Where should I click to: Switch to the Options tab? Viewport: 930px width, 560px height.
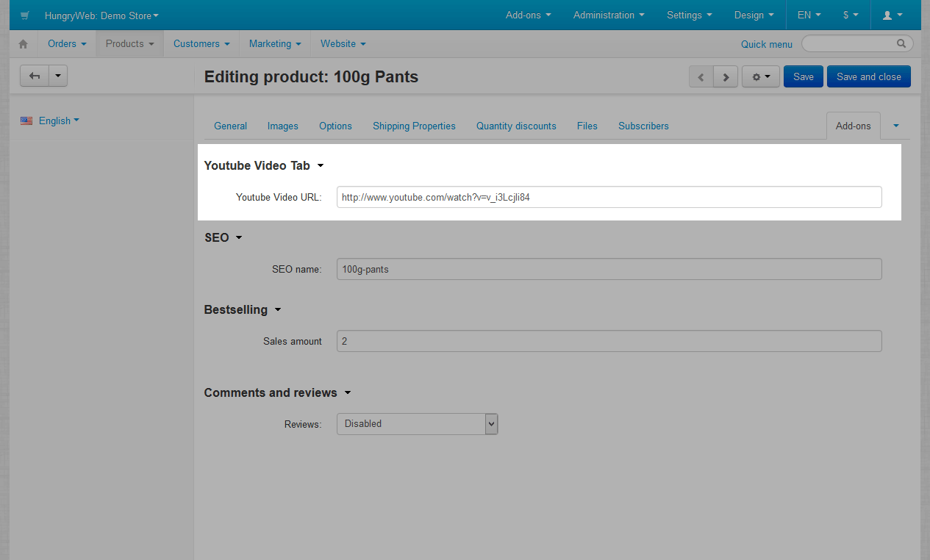[x=335, y=126]
